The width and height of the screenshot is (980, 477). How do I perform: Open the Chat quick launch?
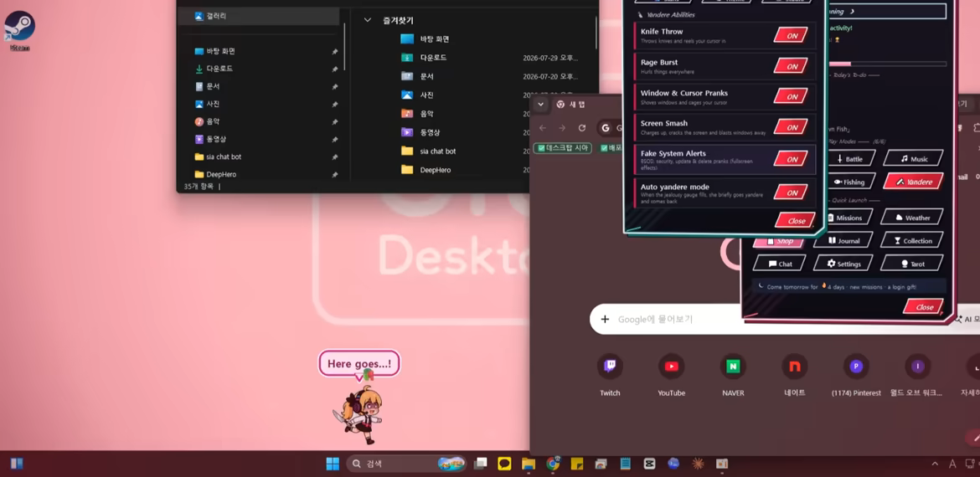780,264
